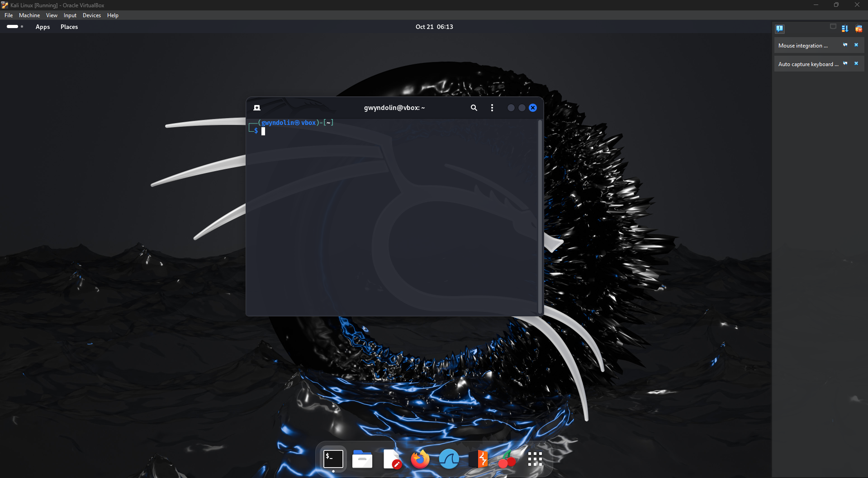
Task: Toggle the VirtualBox notification center icon
Action: click(x=780, y=29)
